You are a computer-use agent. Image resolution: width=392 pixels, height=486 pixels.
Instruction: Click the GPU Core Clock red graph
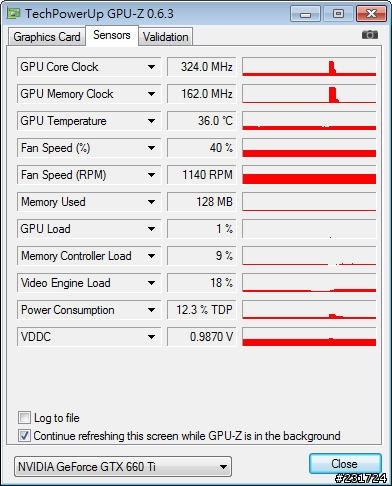click(x=309, y=67)
